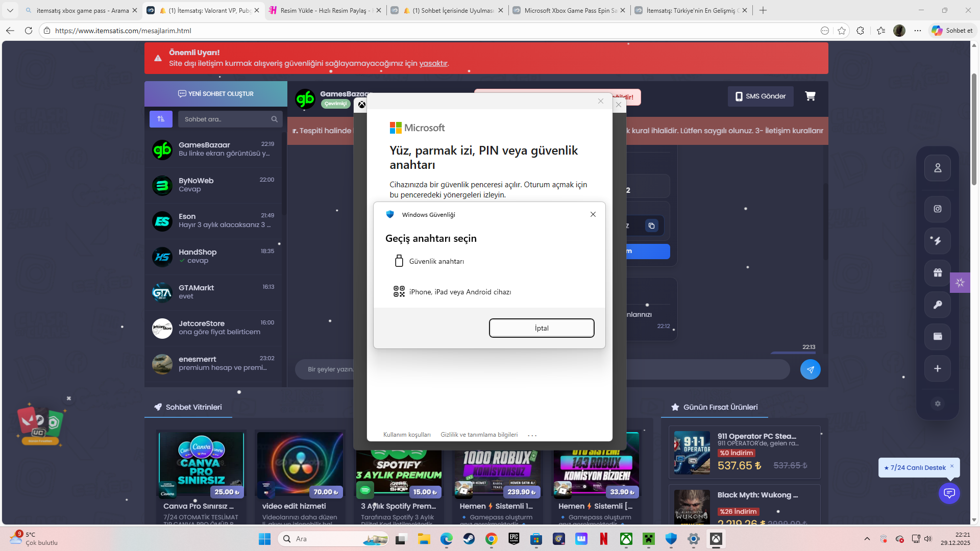Open the wallet icon in the right sidebar
Viewport: 980px width, 551px height.
pos(938,336)
